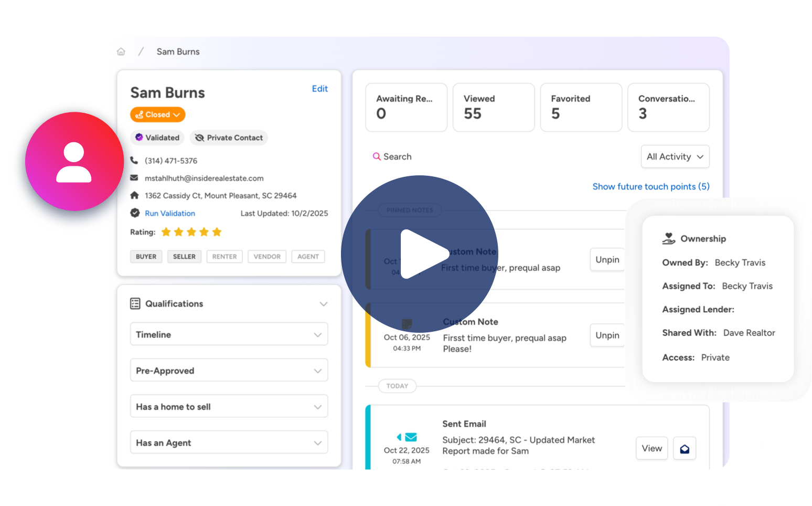Click the Edit link on contact card

(x=319, y=89)
